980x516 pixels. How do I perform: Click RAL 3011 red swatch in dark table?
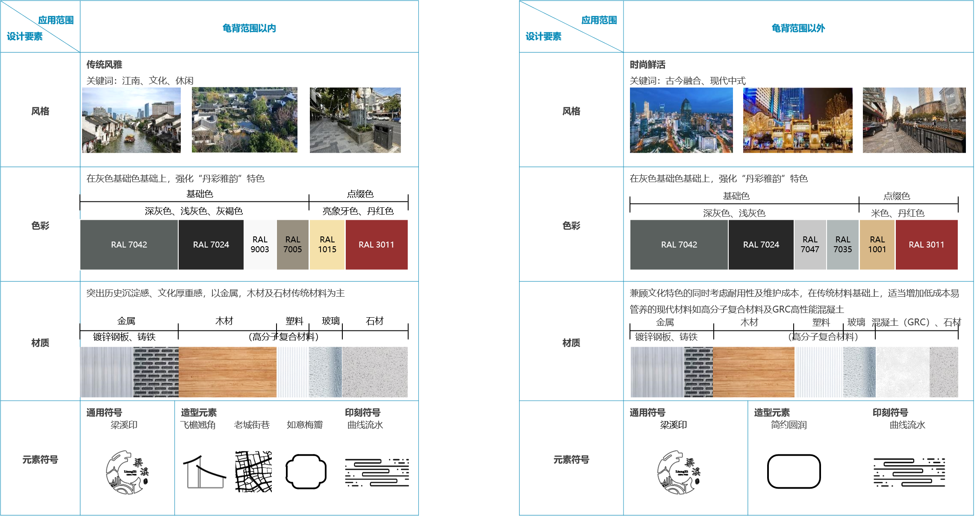[x=377, y=245]
